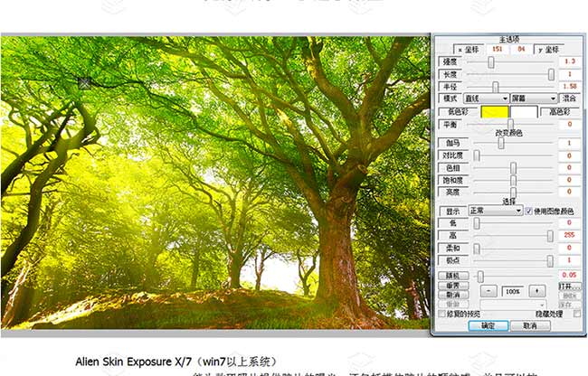Click the 100% zoom level field

512,291
